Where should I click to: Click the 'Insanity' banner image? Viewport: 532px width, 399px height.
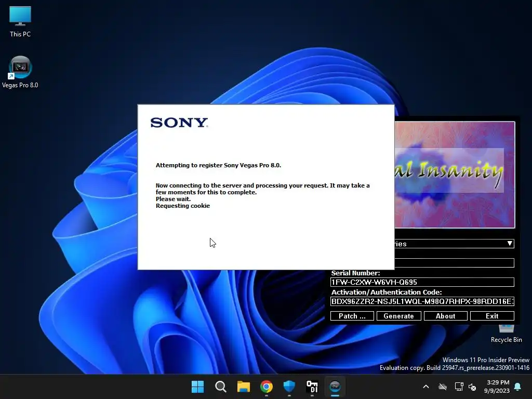point(455,175)
